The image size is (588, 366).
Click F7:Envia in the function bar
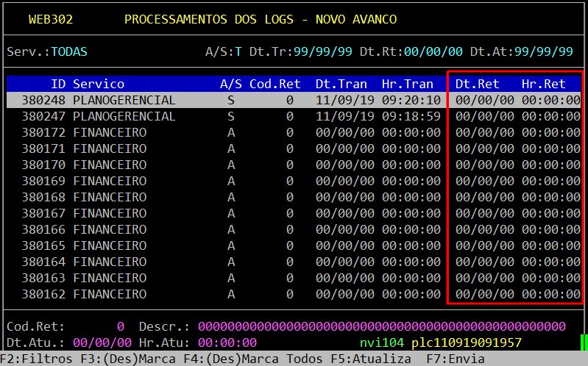coord(456,359)
